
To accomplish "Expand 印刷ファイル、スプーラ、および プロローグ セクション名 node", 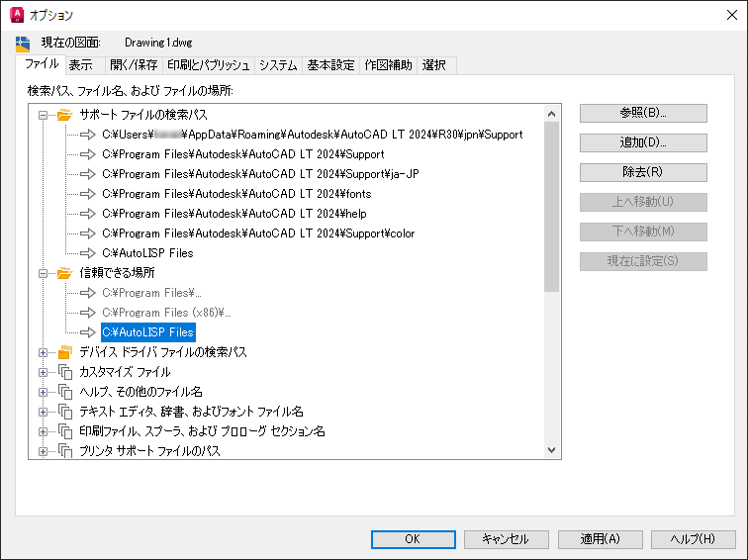I will 43,431.
